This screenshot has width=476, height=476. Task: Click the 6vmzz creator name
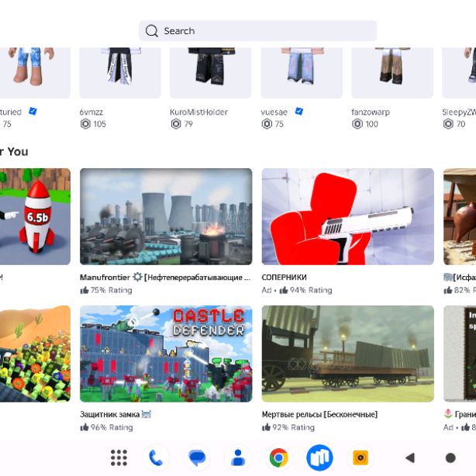coord(91,112)
